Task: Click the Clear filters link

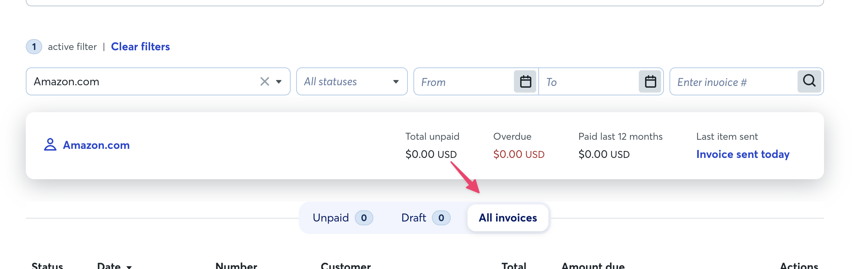Action: click(140, 46)
